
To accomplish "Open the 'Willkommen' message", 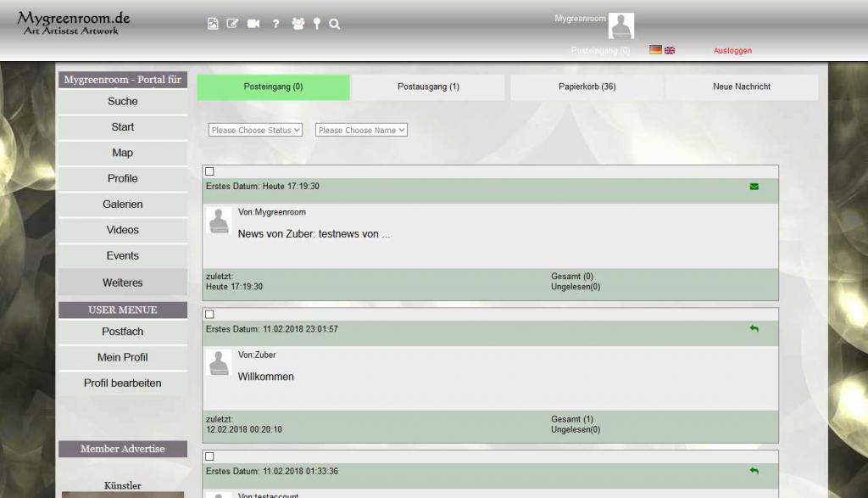I will (x=265, y=377).
